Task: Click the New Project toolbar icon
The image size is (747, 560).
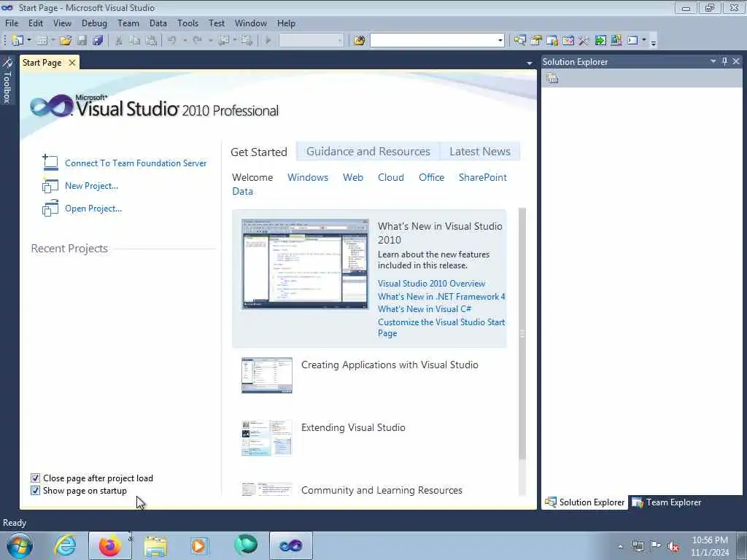Action: [18, 41]
